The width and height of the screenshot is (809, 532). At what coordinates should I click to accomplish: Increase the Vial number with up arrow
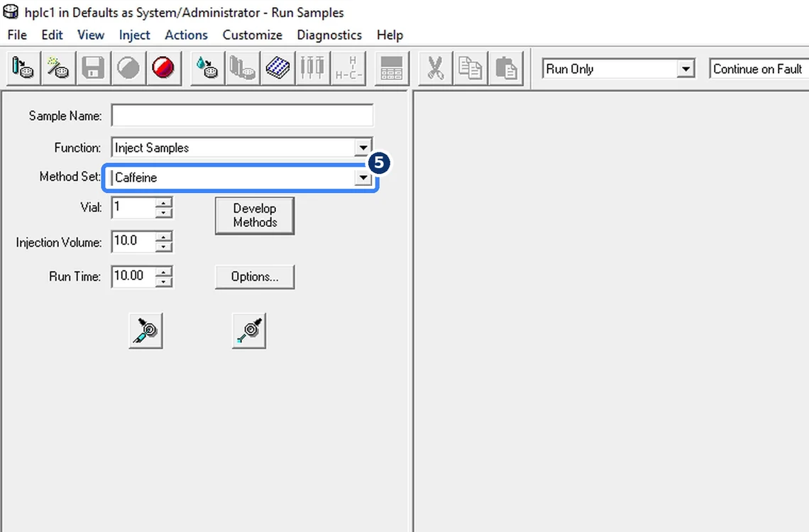click(x=163, y=203)
